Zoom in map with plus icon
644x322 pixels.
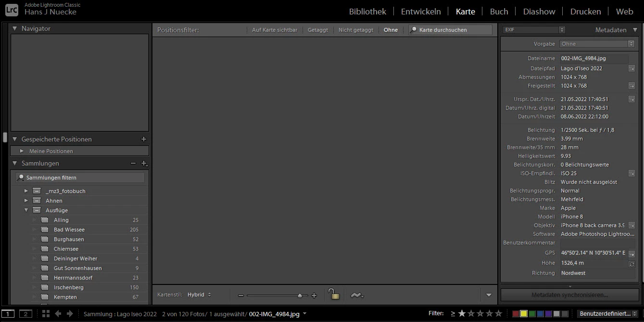314,296
